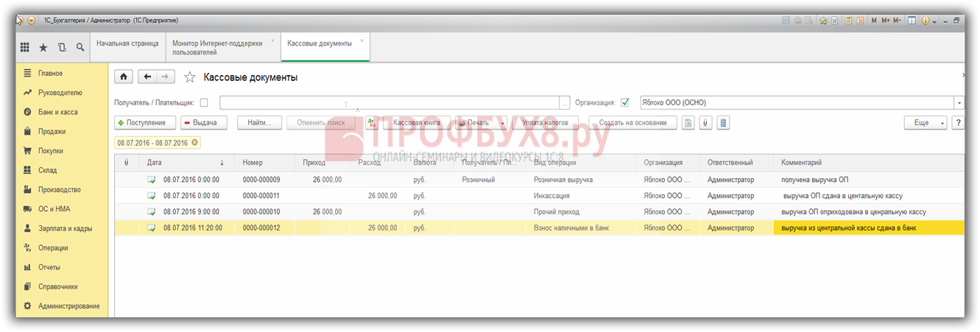Open the Favorites star panel
This screenshot has width=980, height=332.
(43, 47)
